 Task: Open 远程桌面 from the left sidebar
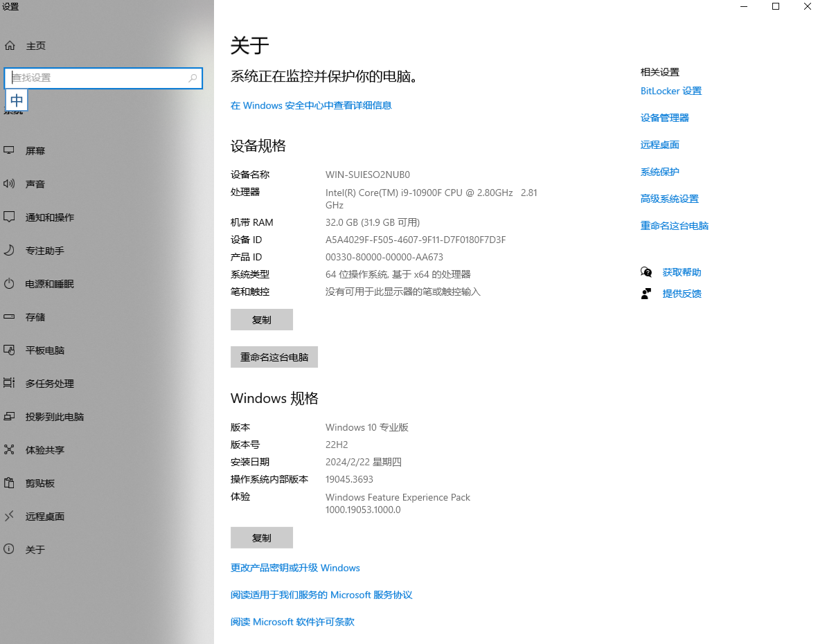click(x=45, y=517)
